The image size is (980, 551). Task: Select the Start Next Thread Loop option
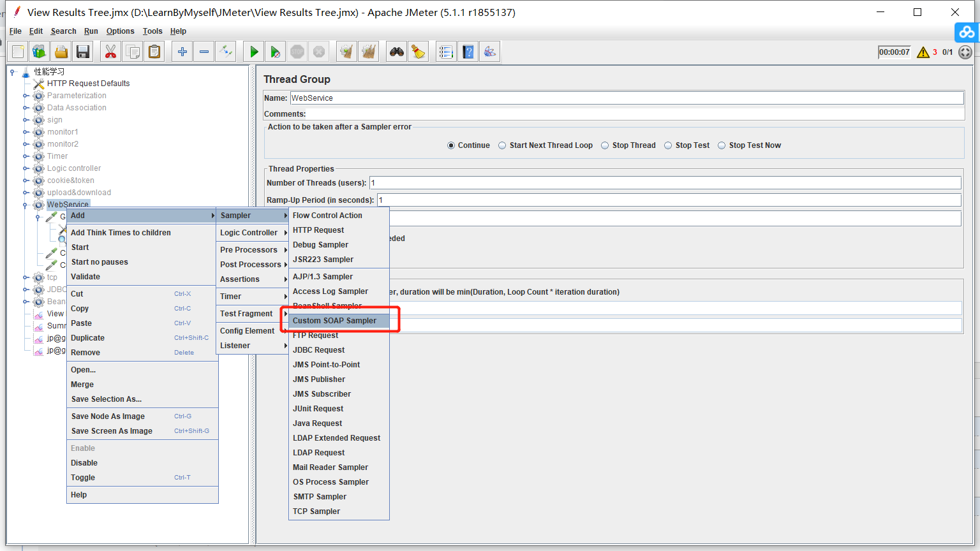click(x=503, y=145)
